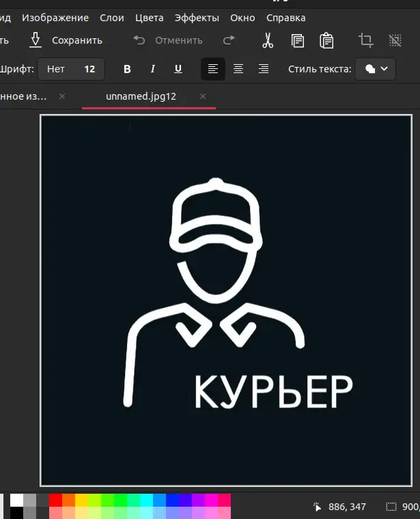
Task: Toggle Underline text formatting
Action: (x=178, y=69)
